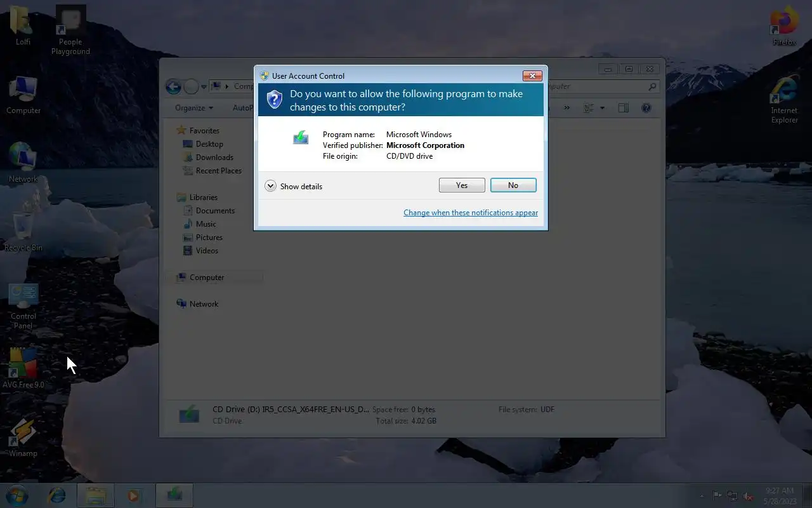Click the clock showing 9:27 AM
The height and width of the screenshot is (508, 812).
tap(780, 496)
